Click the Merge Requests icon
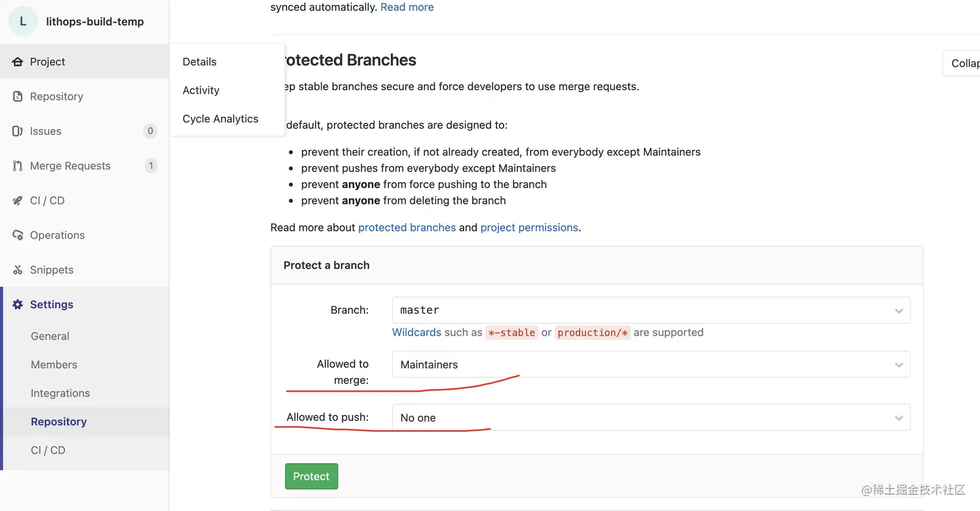 point(17,166)
